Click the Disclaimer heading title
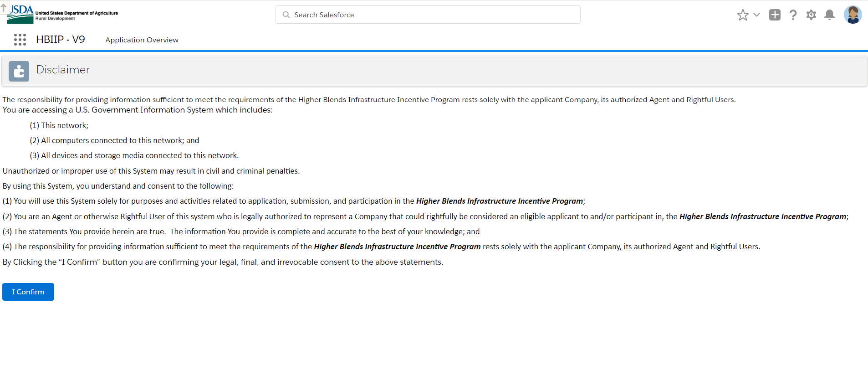 pyautogui.click(x=63, y=70)
